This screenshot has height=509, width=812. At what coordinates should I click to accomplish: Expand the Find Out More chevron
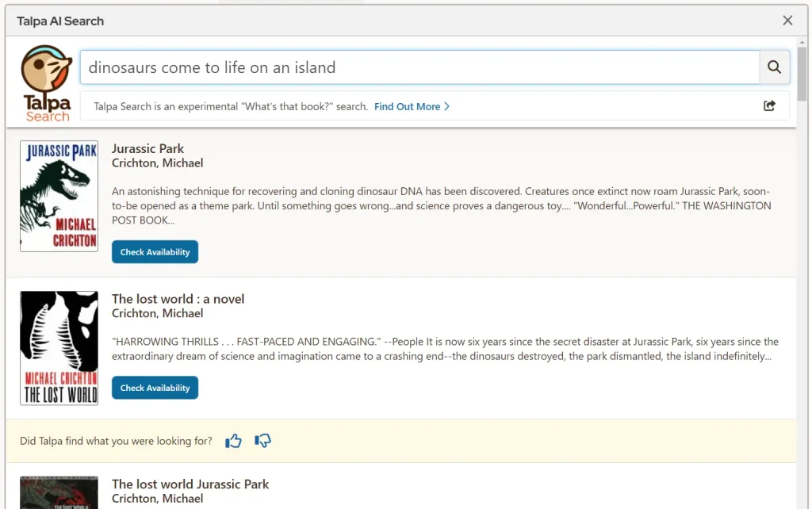446,106
